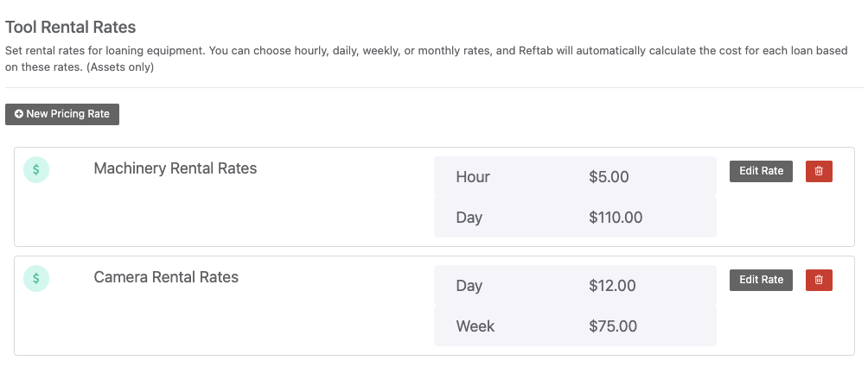The image size is (868, 367).
Task: Click the $5.00 hourly price value
Action: click(609, 177)
